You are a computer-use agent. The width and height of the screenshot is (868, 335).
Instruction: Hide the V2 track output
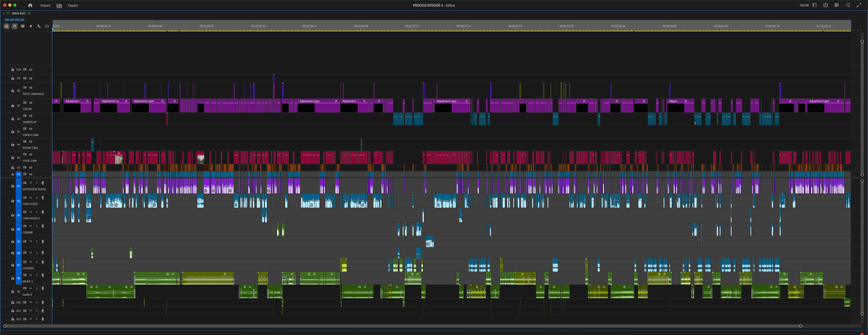(x=30, y=168)
